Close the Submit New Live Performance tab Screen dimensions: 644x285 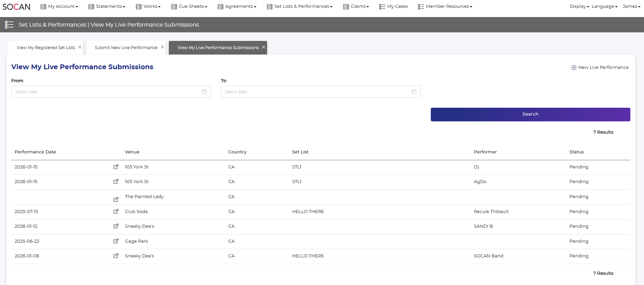tap(162, 47)
